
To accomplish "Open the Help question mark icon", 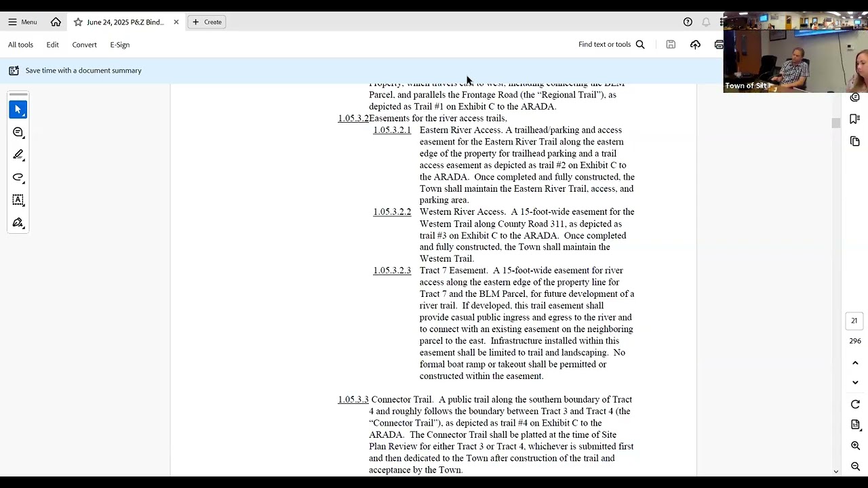I will tap(688, 22).
